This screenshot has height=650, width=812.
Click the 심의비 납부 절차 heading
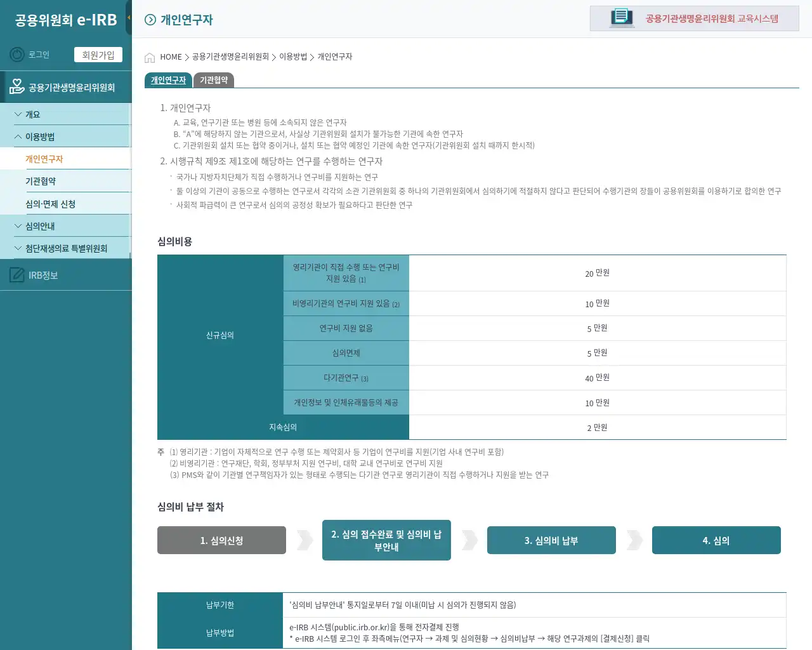pyautogui.click(x=190, y=507)
